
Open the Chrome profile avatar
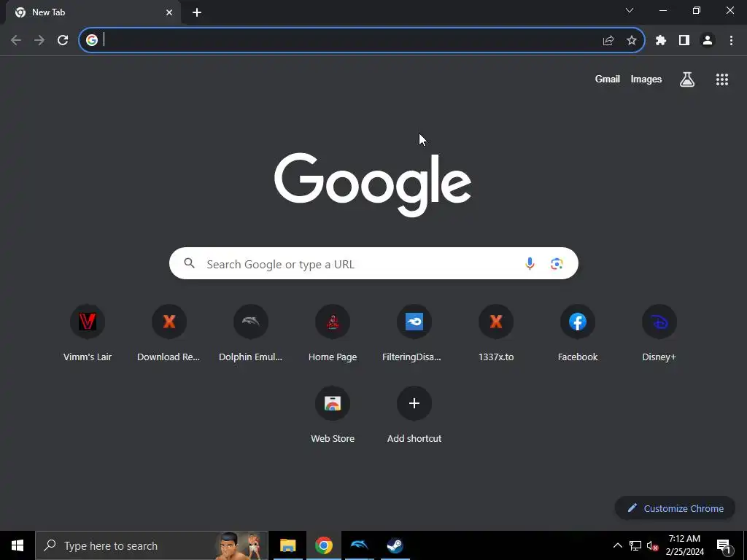[708, 41]
